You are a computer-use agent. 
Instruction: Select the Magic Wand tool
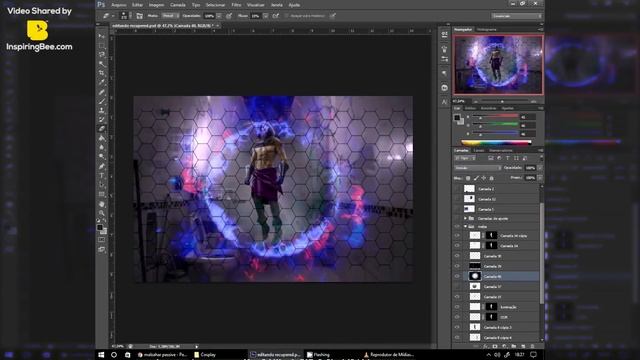coord(102,64)
